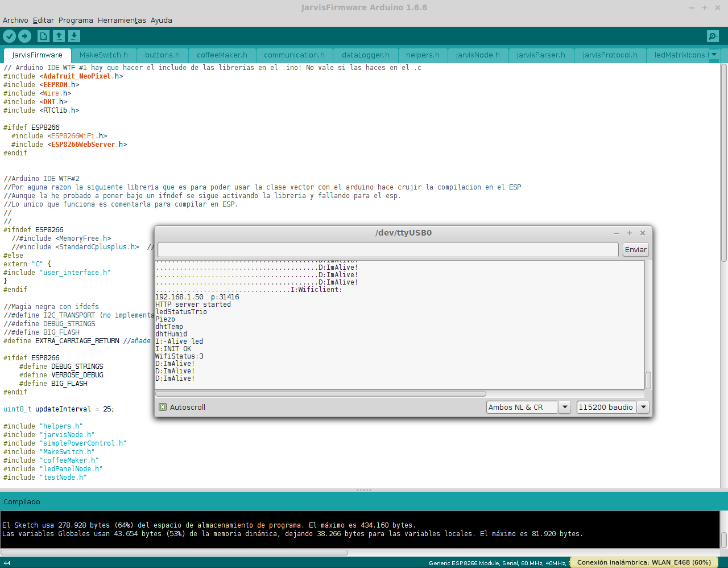Click the code editor vertical scrollbar
728x568 pixels.
point(724,162)
